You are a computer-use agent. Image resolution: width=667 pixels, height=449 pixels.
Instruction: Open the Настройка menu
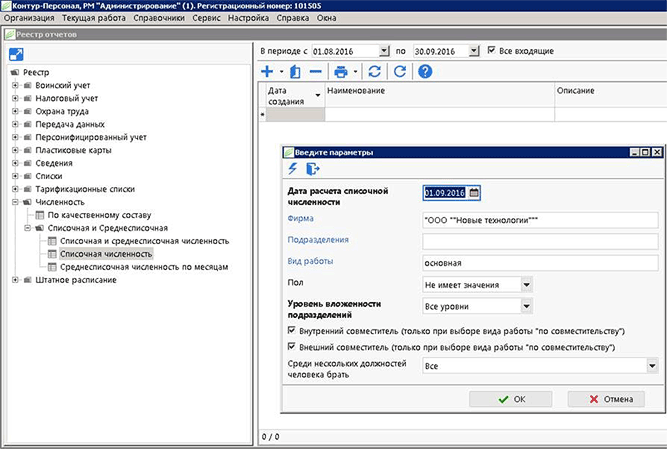click(248, 18)
